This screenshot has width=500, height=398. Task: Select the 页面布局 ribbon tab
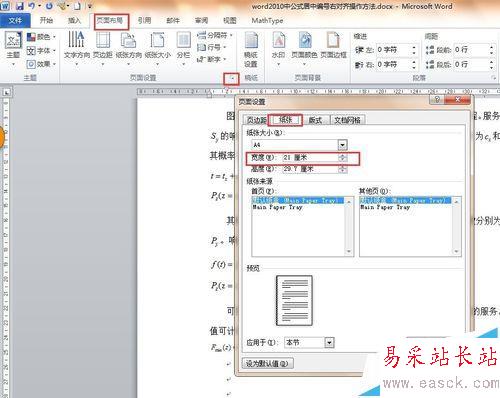tap(109, 21)
